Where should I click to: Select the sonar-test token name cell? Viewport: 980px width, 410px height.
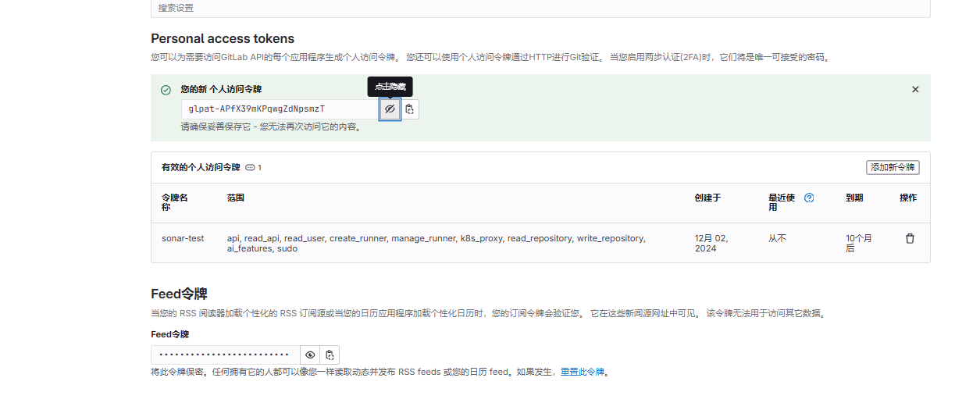(183, 238)
